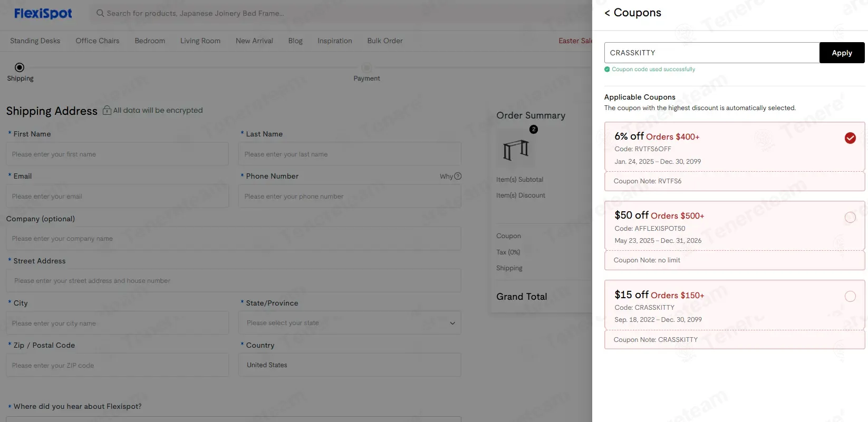Image resolution: width=868 pixels, height=422 pixels.
Task: Click the green coupon success check icon
Action: (x=607, y=69)
